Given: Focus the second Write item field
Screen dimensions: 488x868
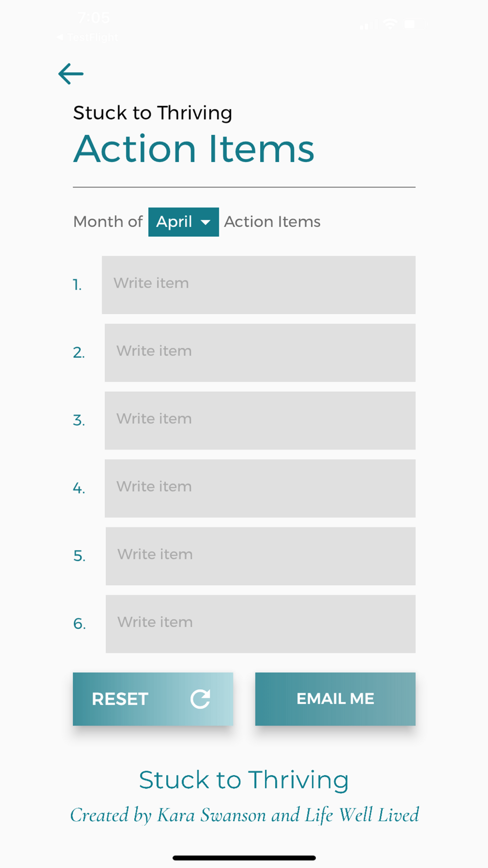Looking at the screenshot, I should [260, 353].
